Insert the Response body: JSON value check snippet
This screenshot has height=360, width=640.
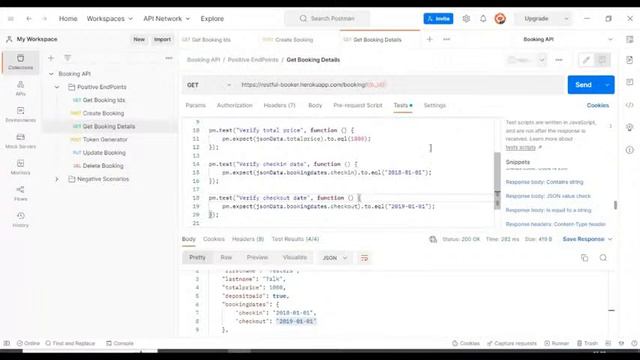tap(548, 196)
